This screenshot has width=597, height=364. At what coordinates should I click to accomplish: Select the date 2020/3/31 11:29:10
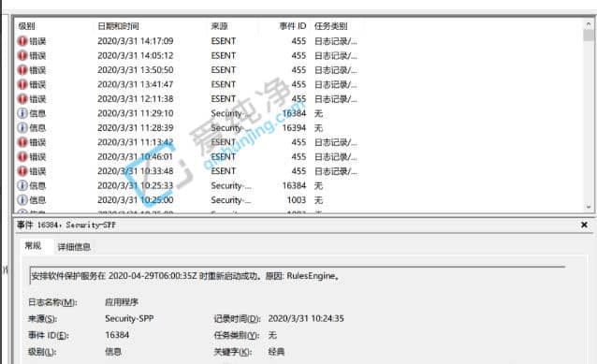click(136, 113)
